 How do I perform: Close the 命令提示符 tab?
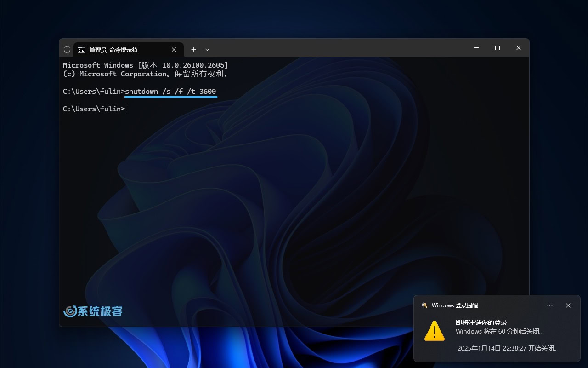(x=174, y=50)
